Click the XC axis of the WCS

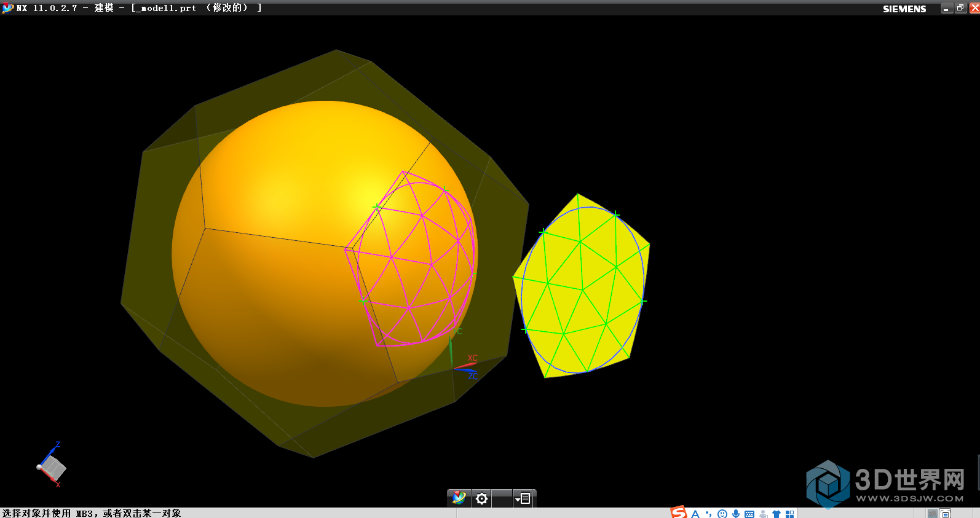(465, 365)
